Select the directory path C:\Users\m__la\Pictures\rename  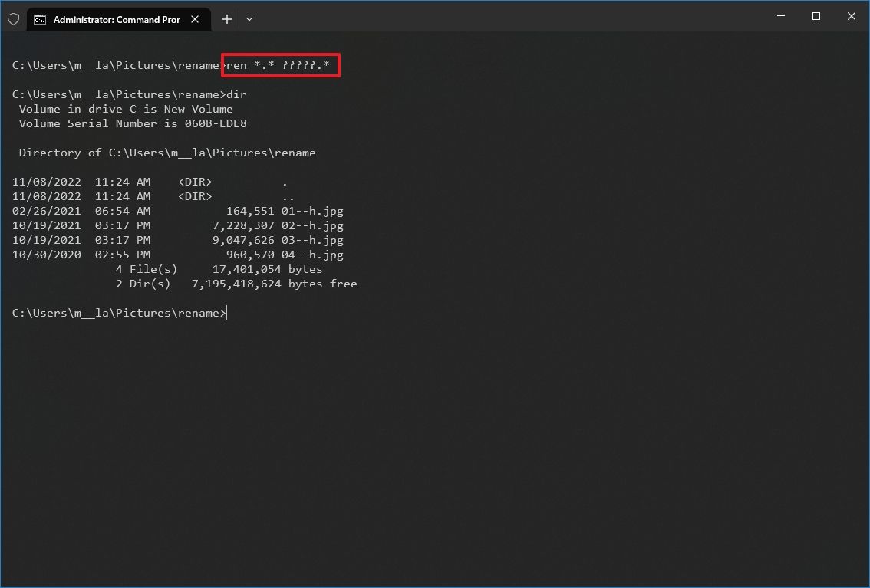[x=213, y=153]
